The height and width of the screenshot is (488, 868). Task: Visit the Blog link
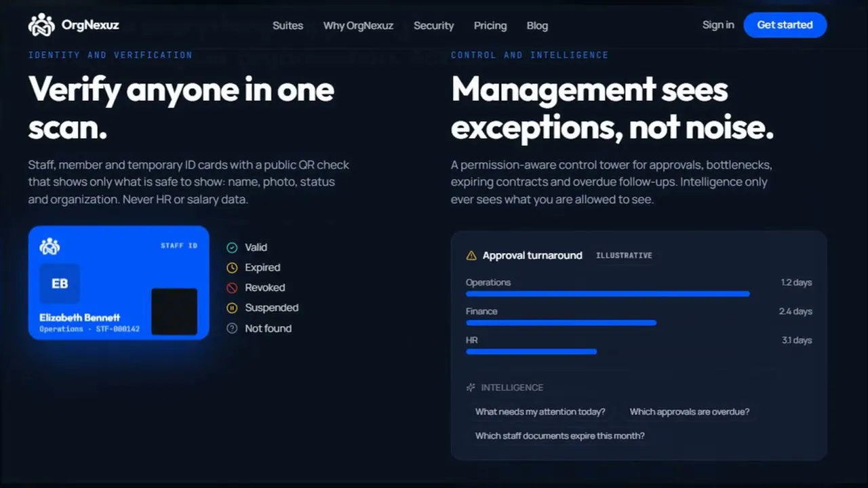537,26
